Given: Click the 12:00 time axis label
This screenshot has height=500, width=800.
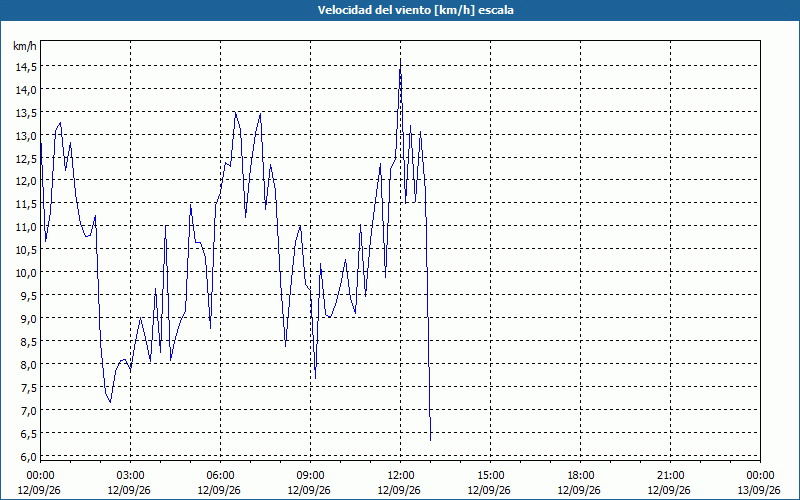Looking at the screenshot, I should (x=400, y=476).
